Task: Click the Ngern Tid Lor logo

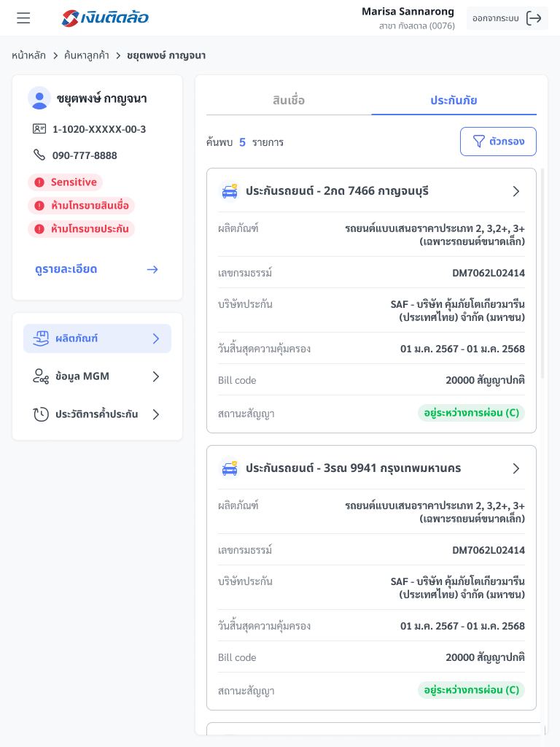Action: tap(106, 18)
